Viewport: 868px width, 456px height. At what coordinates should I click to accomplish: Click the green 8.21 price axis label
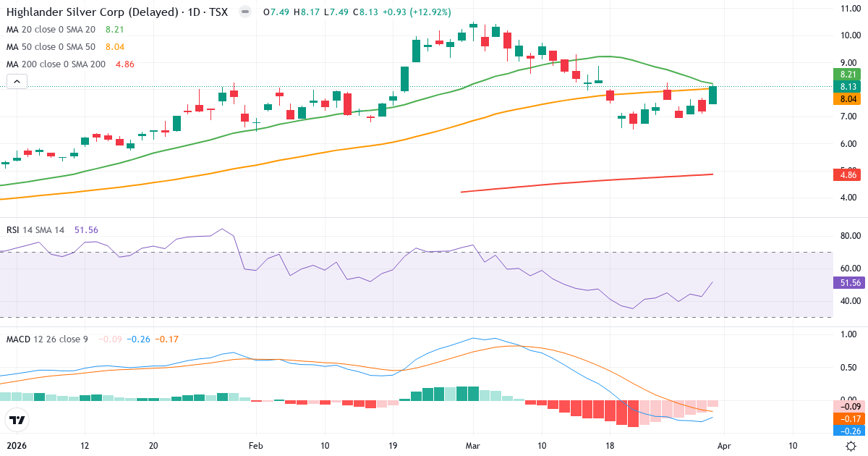click(x=846, y=75)
